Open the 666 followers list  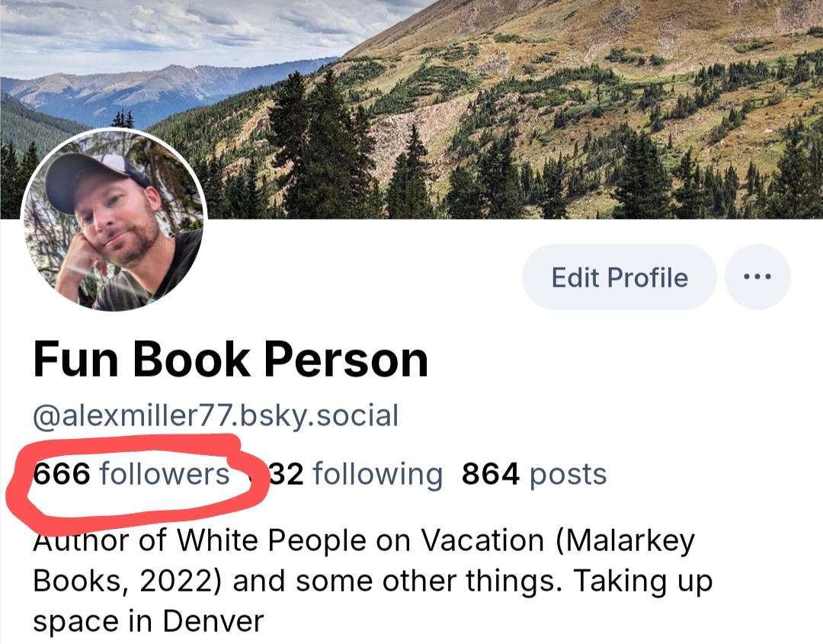131,474
